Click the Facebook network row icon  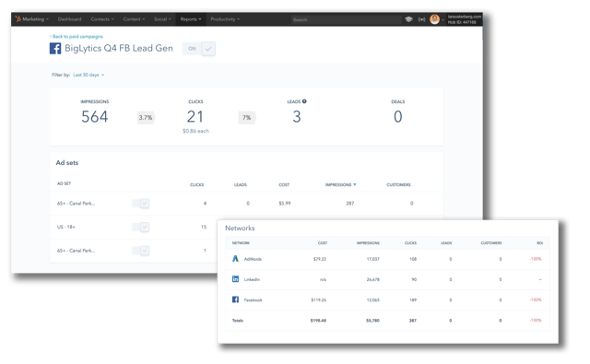click(x=236, y=299)
